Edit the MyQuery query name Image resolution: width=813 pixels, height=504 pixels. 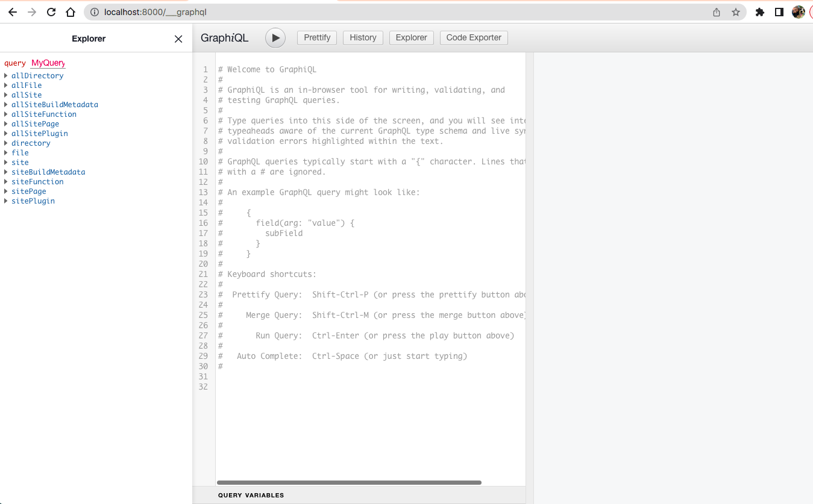click(48, 63)
